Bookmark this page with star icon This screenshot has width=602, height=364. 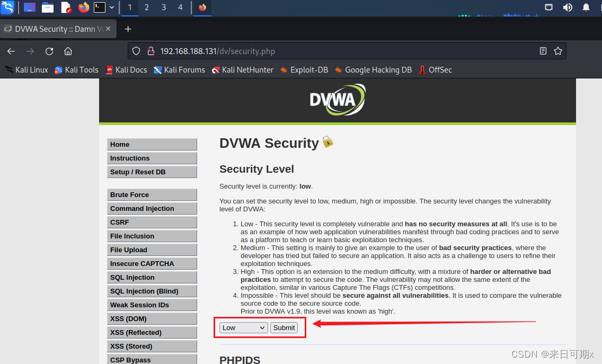(558, 51)
